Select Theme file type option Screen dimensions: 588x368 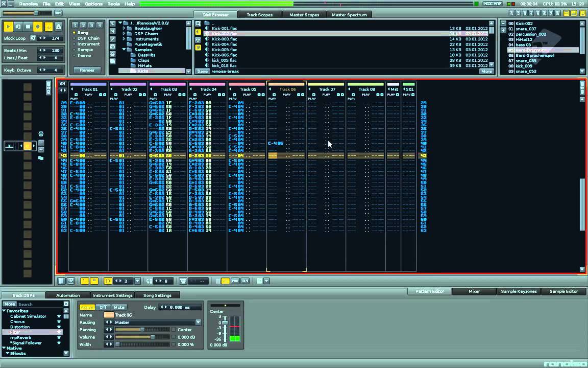click(x=83, y=55)
